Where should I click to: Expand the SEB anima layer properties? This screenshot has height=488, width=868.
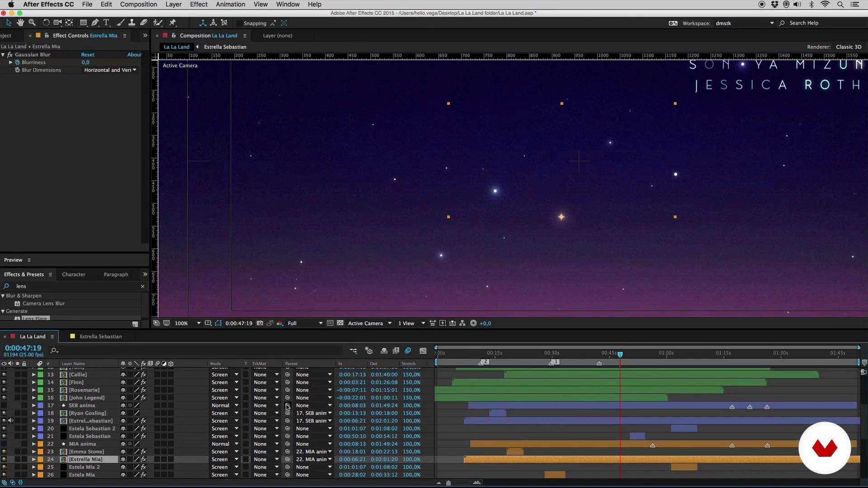(33, 405)
